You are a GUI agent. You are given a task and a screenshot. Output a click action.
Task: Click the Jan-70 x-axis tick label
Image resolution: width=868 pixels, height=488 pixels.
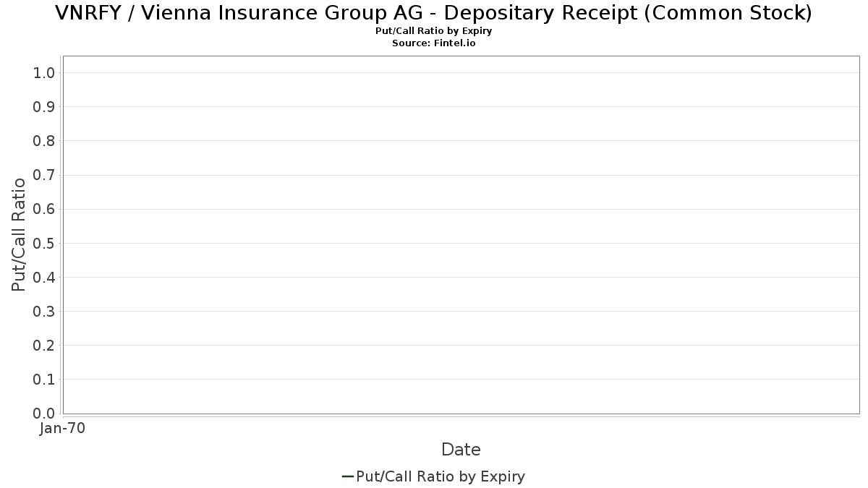click(63, 429)
